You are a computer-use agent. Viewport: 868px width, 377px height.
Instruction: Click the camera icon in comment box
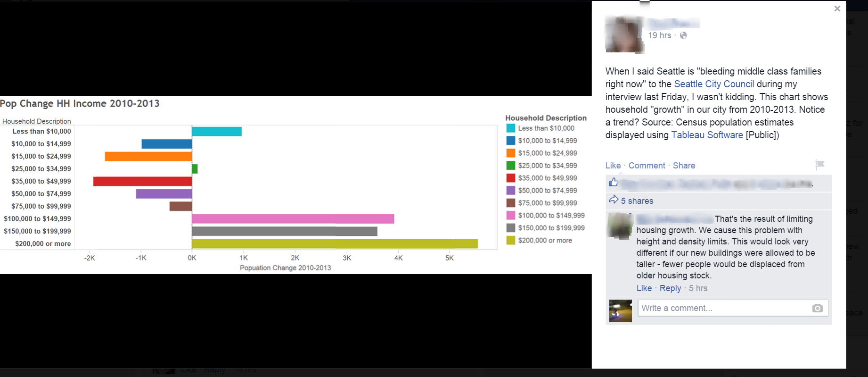click(x=817, y=308)
